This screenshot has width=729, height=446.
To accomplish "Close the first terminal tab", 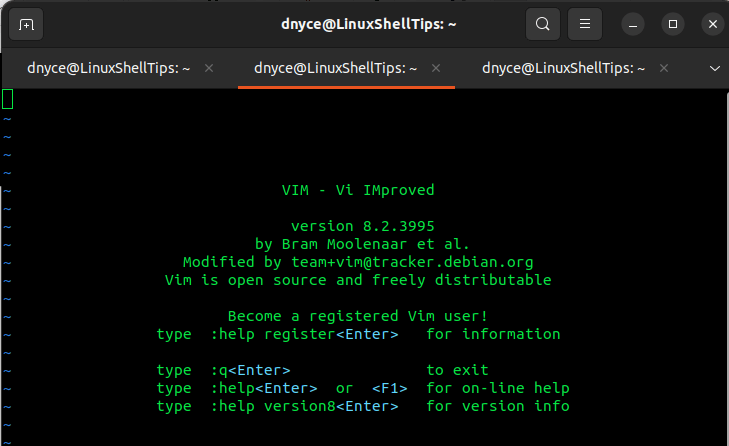I will (x=209, y=68).
